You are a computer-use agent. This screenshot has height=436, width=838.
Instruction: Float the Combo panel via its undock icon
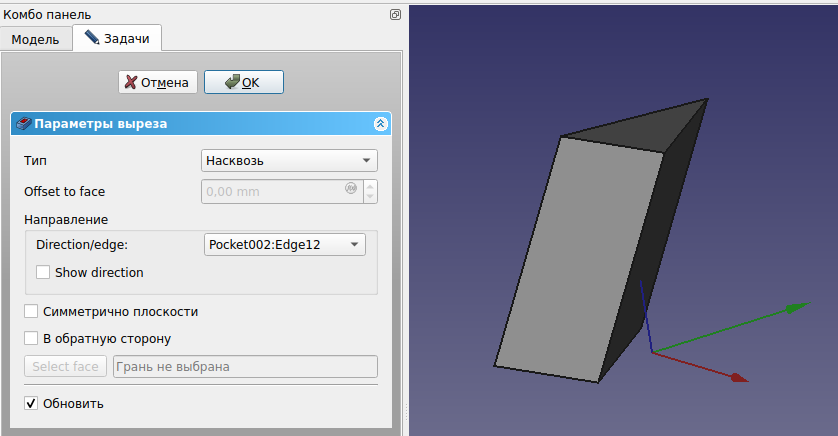(x=395, y=14)
